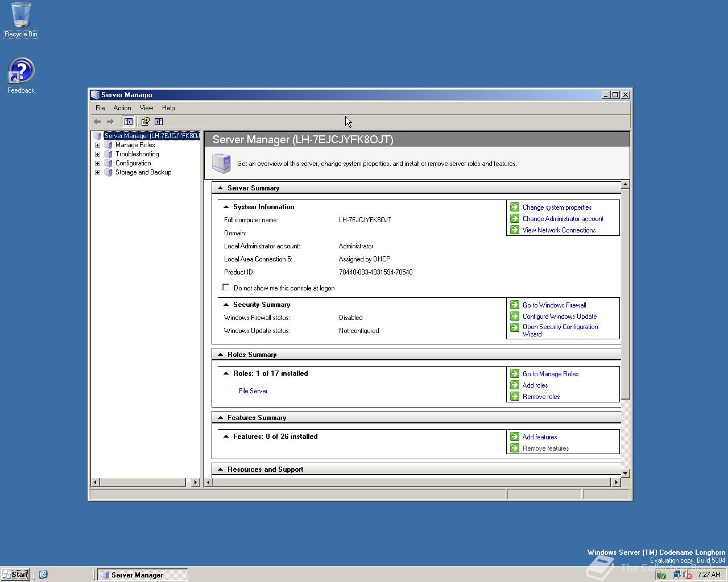Click the Help toolbar icon
Viewport: 728px width, 582px height.
[x=145, y=122]
